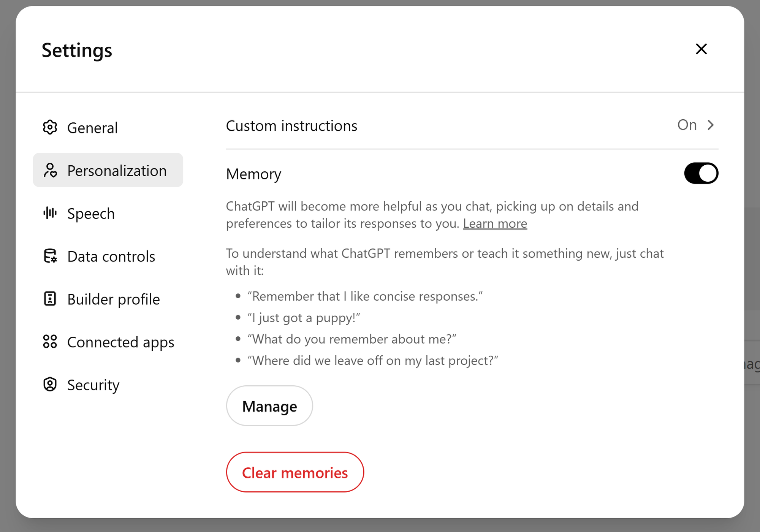Click the General gear icon
This screenshot has height=532, width=760.
pos(50,128)
